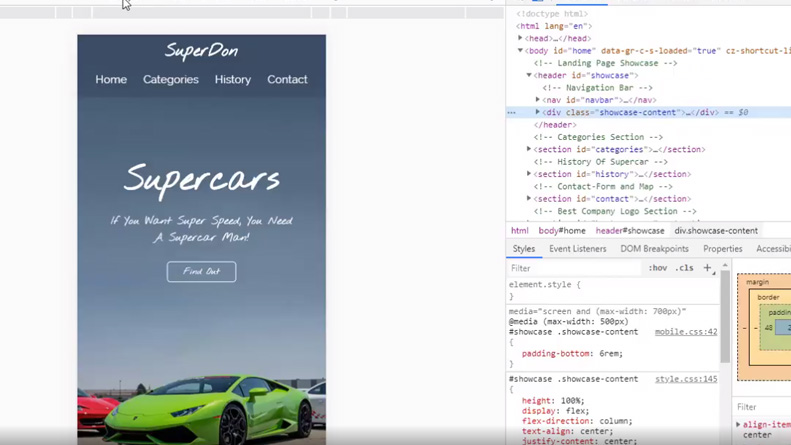Toggle the :hov element state panel

click(657, 268)
